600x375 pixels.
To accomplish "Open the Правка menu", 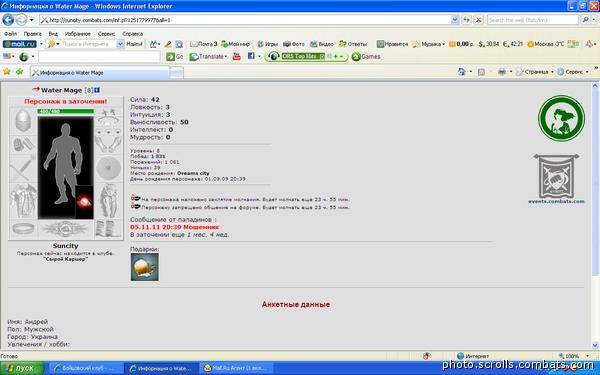I will click(x=33, y=34).
